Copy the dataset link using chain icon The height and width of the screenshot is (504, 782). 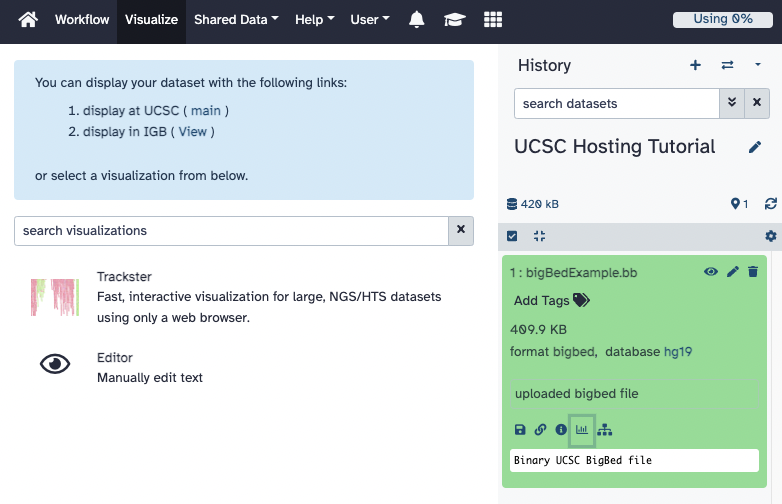pos(540,430)
